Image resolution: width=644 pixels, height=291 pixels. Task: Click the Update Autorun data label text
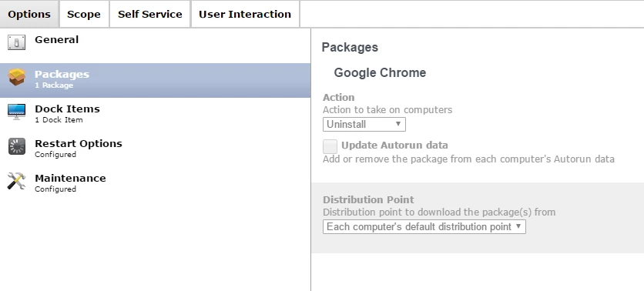click(394, 145)
